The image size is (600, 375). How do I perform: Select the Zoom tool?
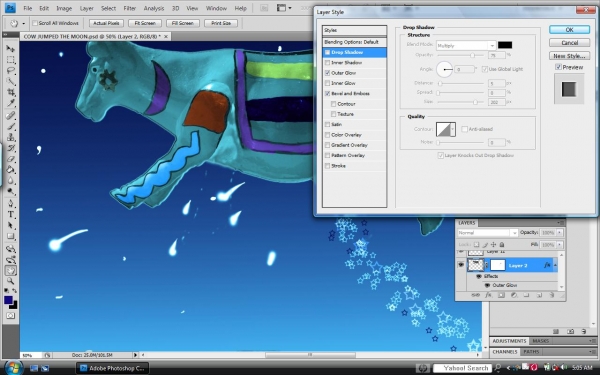(10, 281)
